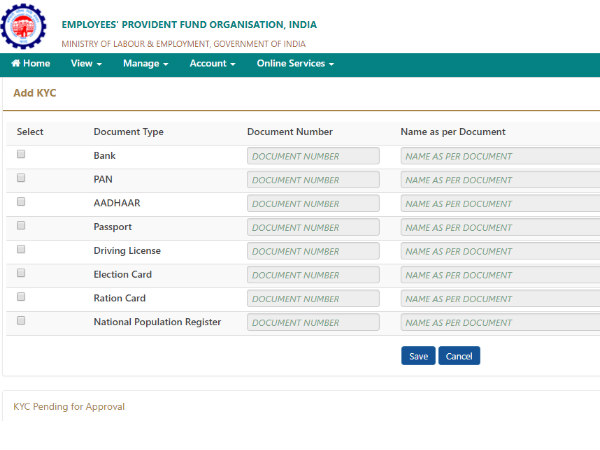Enable the AADHAAR checkbox
The image size is (600, 450).
pos(21,202)
